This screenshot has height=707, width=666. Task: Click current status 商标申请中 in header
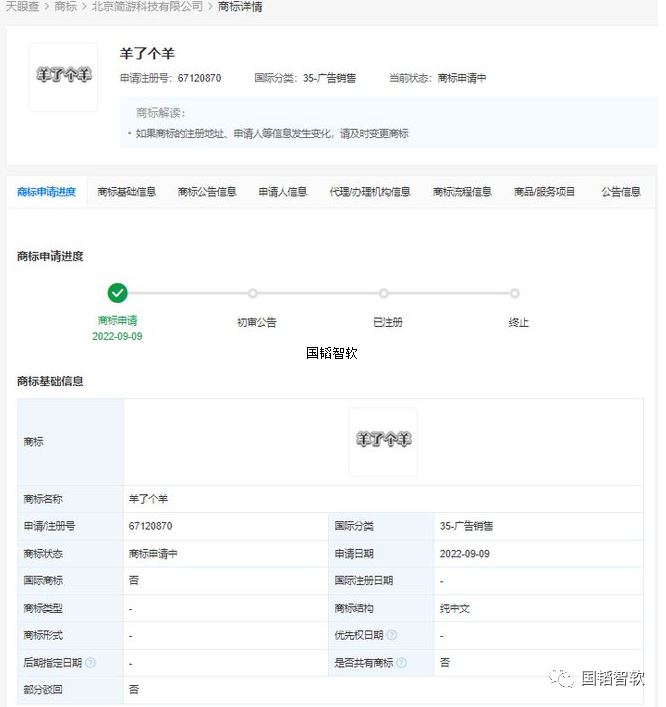pos(462,78)
